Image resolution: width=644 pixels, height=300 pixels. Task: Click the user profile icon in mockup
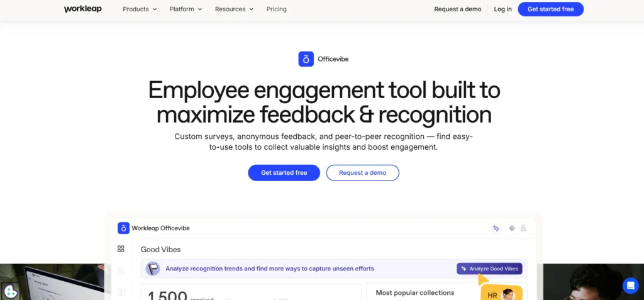(x=523, y=228)
